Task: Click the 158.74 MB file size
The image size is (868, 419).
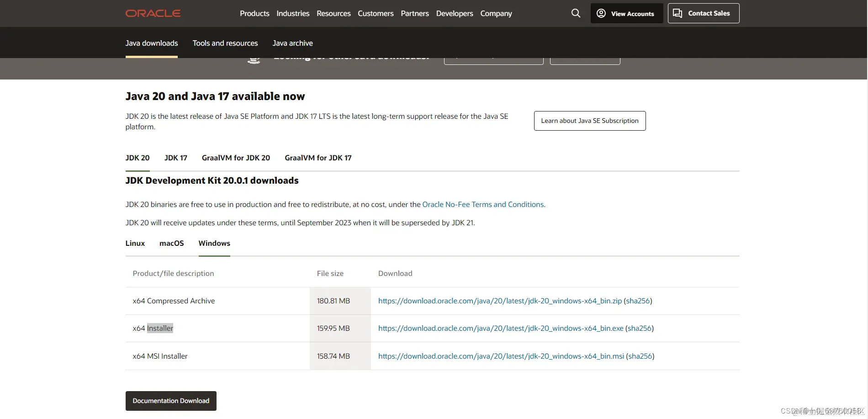Action: coord(333,356)
